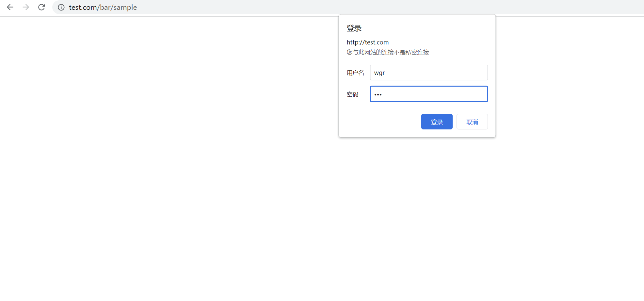Click the browser forward arrow
The width and height of the screenshot is (644, 301).
click(x=26, y=7)
